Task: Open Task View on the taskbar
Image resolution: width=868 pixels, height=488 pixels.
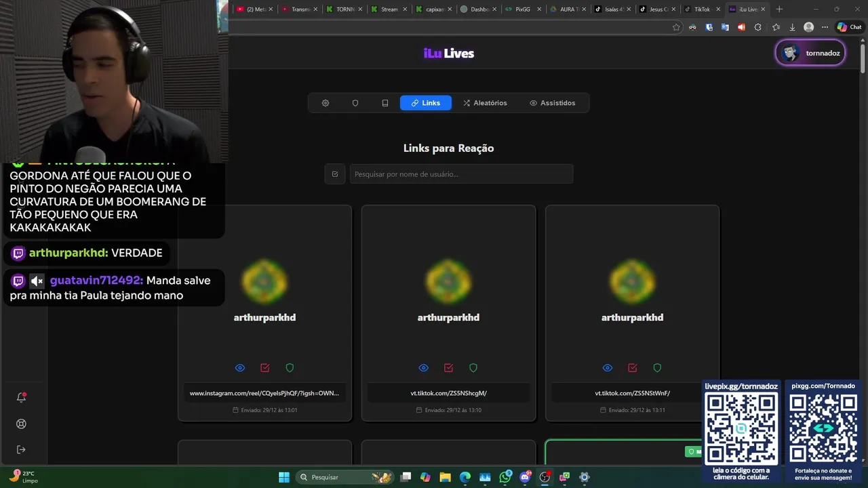Action: (406, 477)
